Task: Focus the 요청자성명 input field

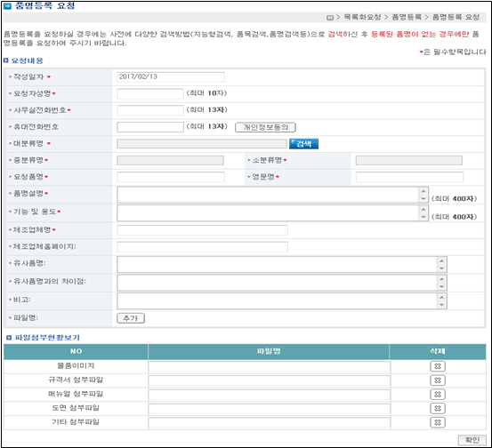Action: pyautogui.click(x=150, y=93)
